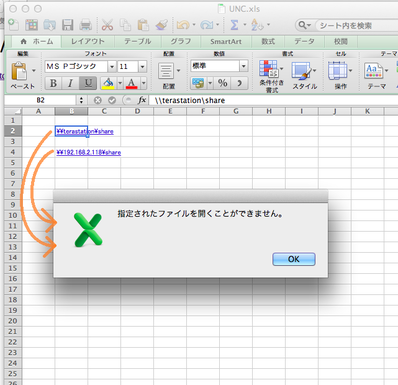Click the select-all corner button
The width and height of the screenshot is (398, 385).
pos(13,111)
